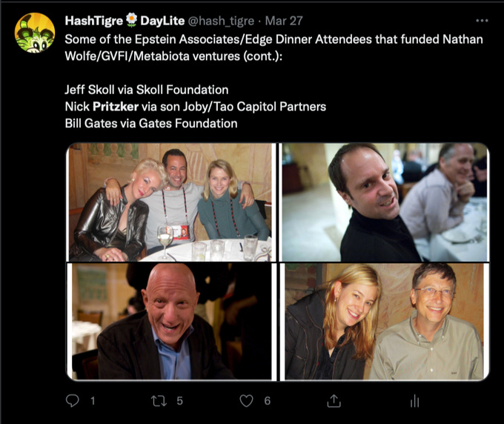Open the share upload arrow icon
The width and height of the screenshot is (504, 424).
[x=334, y=401]
